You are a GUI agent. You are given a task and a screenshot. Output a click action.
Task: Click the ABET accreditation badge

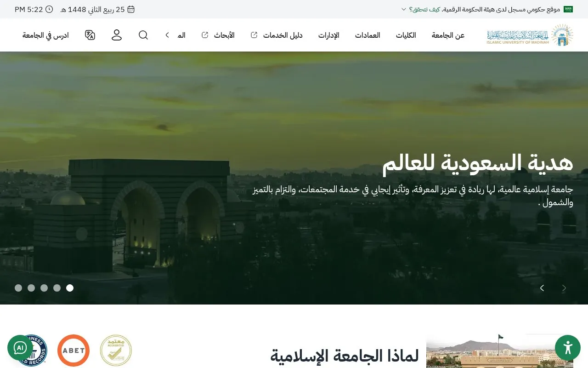tap(73, 351)
